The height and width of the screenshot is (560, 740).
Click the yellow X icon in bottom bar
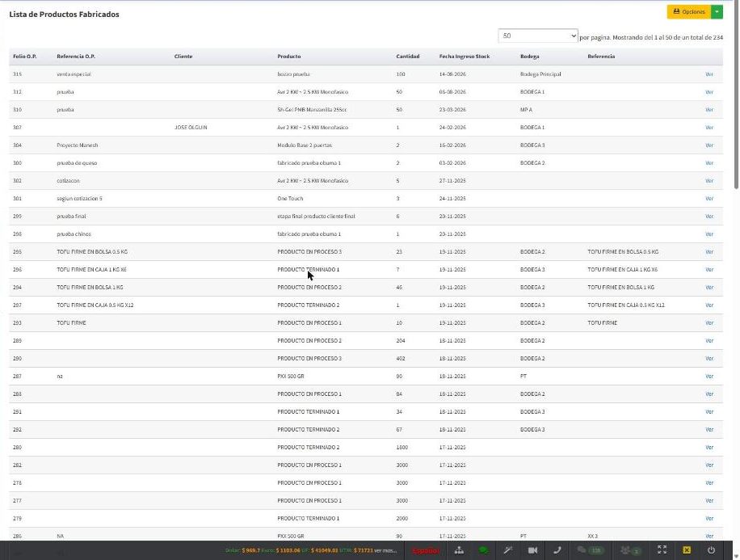[687, 550]
